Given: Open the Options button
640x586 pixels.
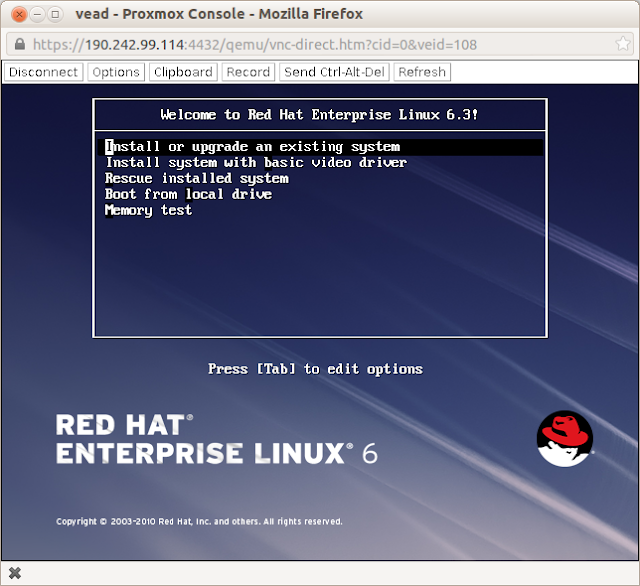Looking at the screenshot, I should click(x=116, y=72).
